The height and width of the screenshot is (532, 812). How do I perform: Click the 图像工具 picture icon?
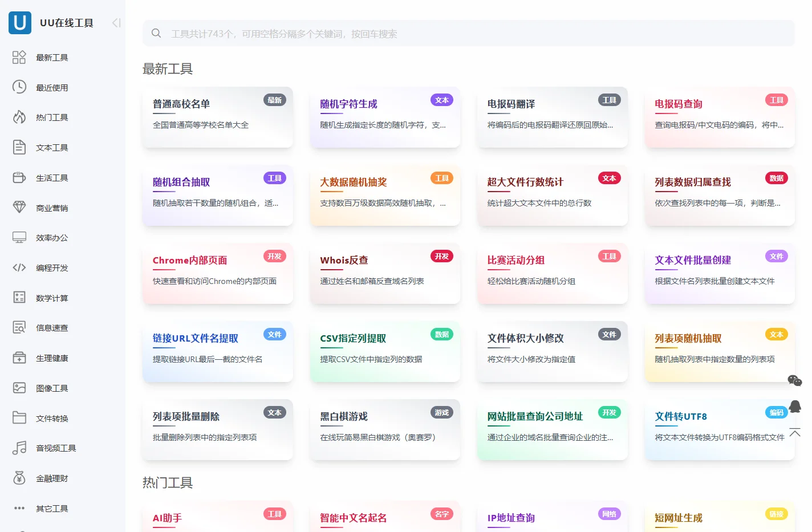[x=19, y=388]
